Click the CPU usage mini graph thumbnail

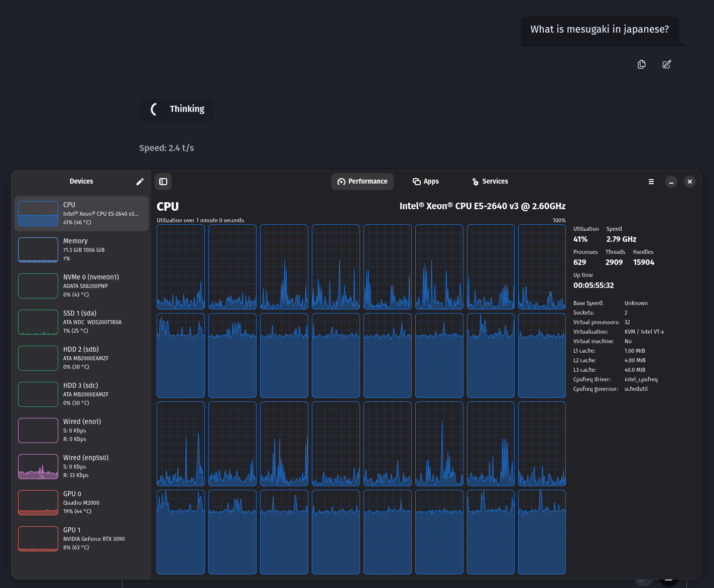coord(38,214)
